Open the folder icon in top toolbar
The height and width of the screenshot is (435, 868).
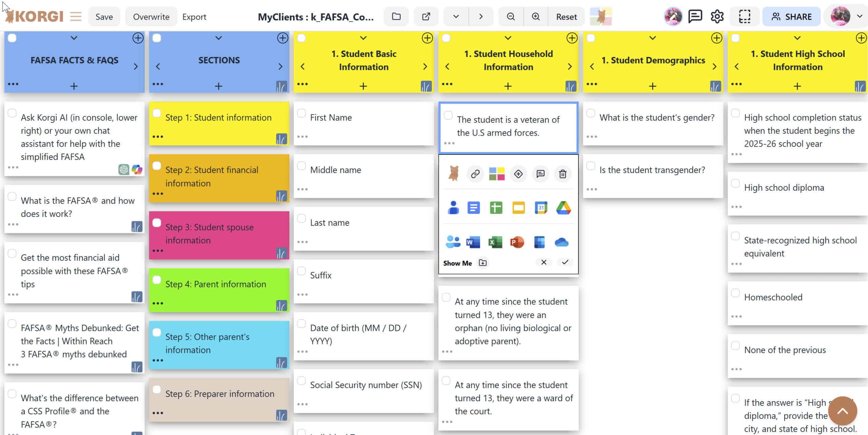click(x=396, y=17)
